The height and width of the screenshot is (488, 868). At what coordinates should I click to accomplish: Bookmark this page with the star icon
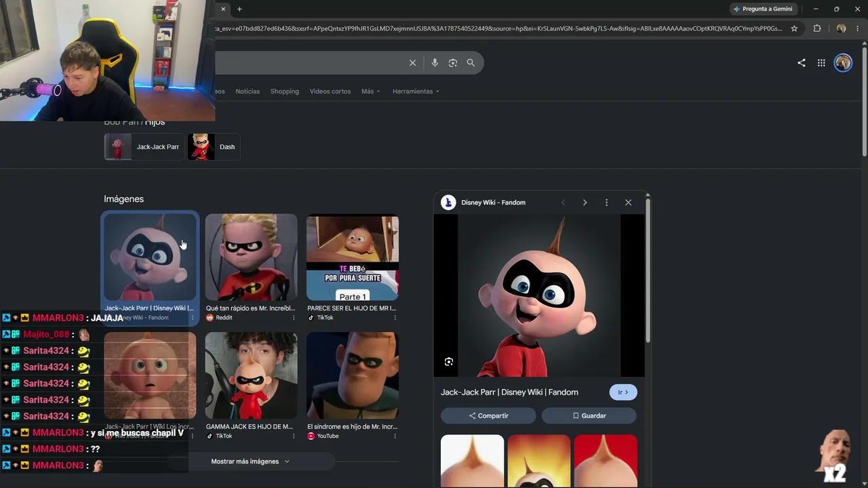(x=794, y=28)
